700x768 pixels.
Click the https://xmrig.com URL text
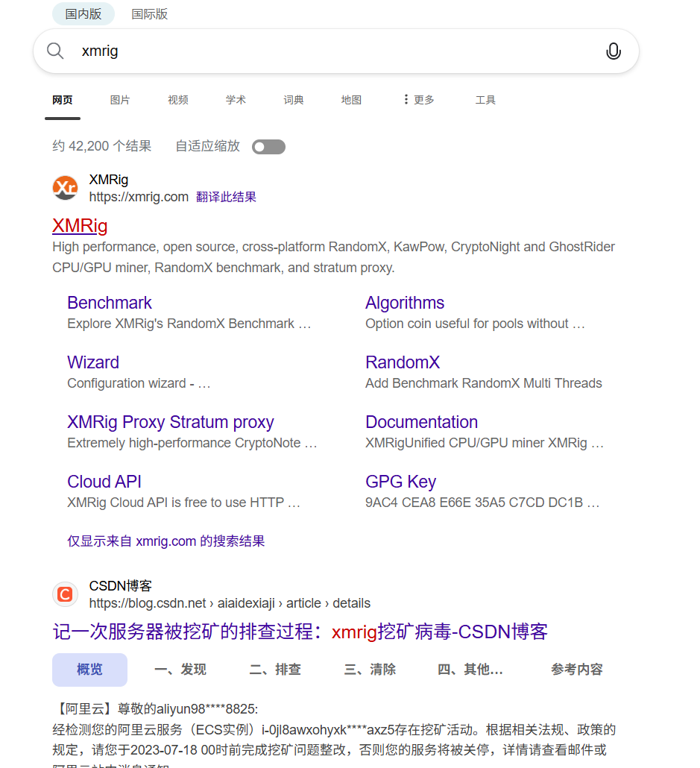pyautogui.click(x=139, y=197)
